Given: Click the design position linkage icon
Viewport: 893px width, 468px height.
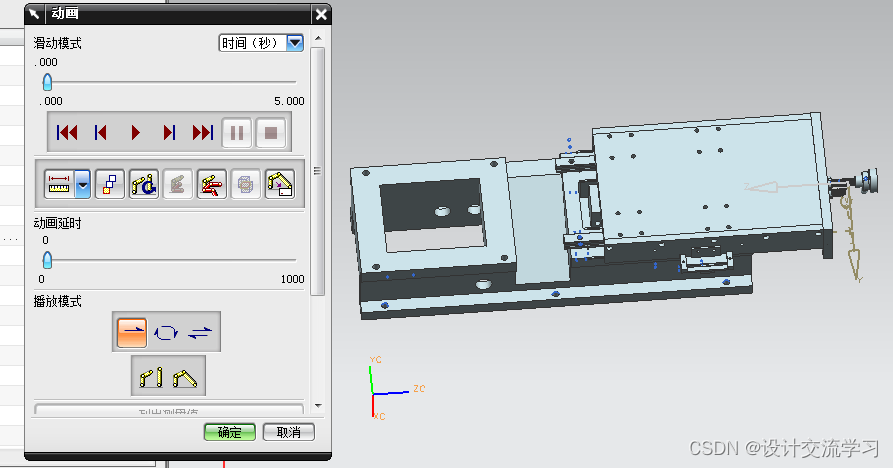Looking at the screenshot, I should tap(151, 376).
